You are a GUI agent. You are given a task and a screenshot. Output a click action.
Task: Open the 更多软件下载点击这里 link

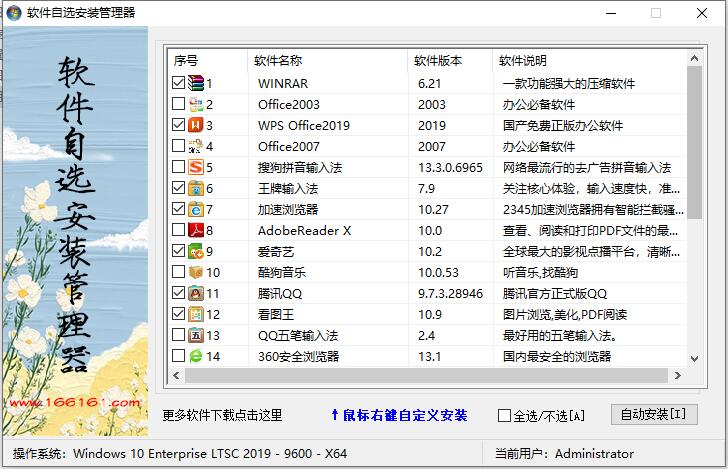pos(222,415)
